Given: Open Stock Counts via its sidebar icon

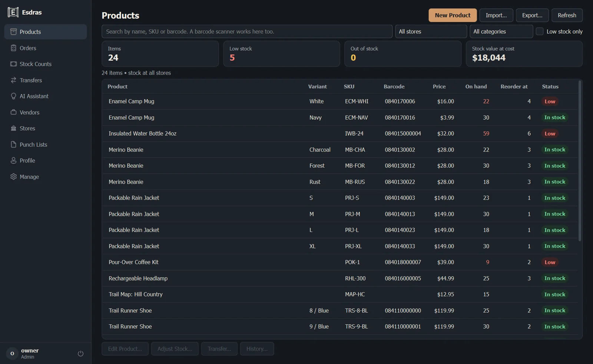Looking at the screenshot, I should pyautogui.click(x=13, y=64).
